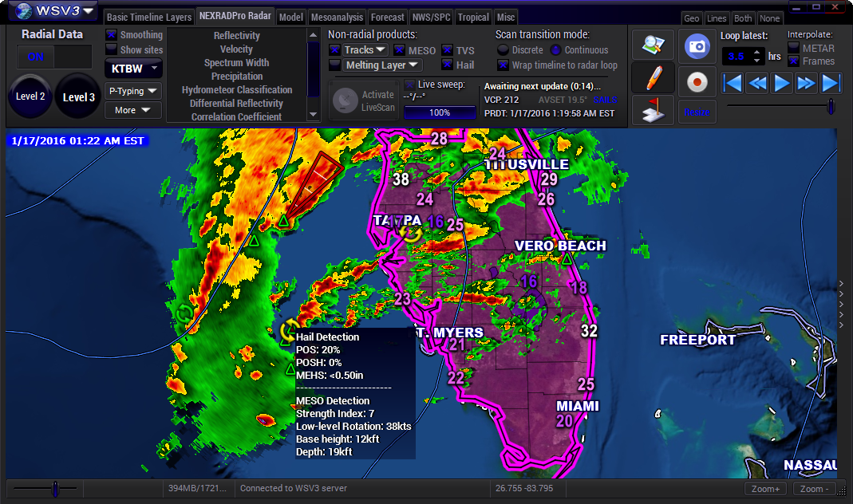The image size is (853, 504).
Task: Toggle the Smoothing checkbox
Action: pos(111,34)
